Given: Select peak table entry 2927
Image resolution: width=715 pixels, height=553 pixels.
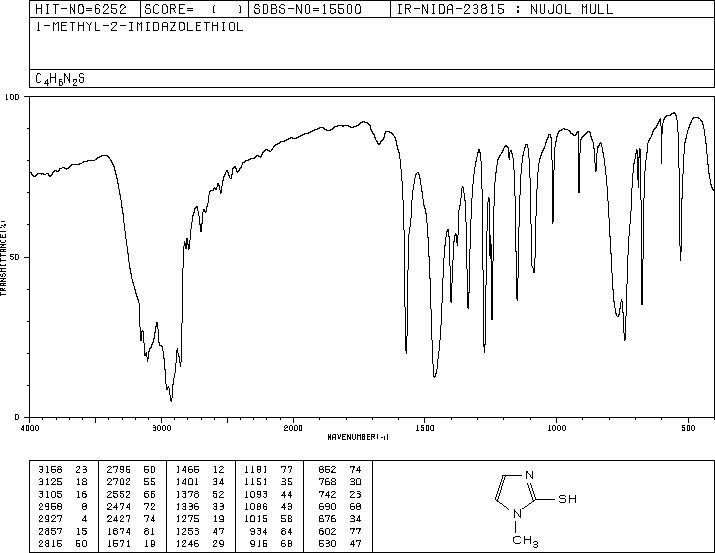Looking at the screenshot, I should click(x=63, y=519).
